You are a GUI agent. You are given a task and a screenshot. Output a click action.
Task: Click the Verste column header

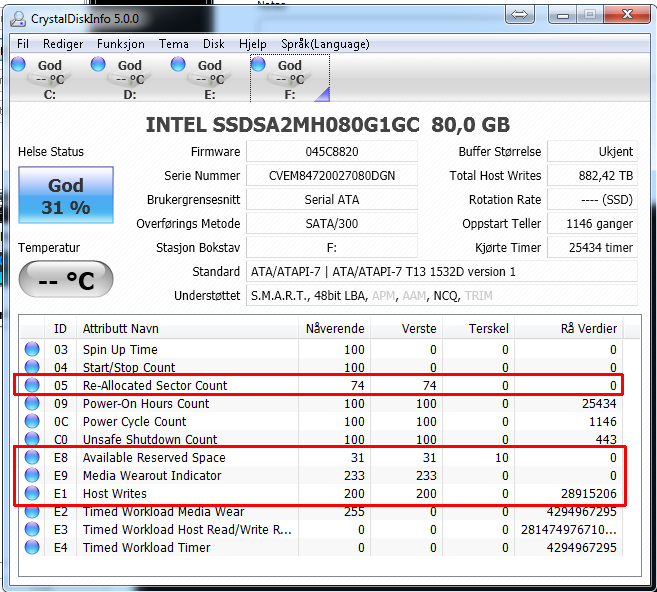406,328
